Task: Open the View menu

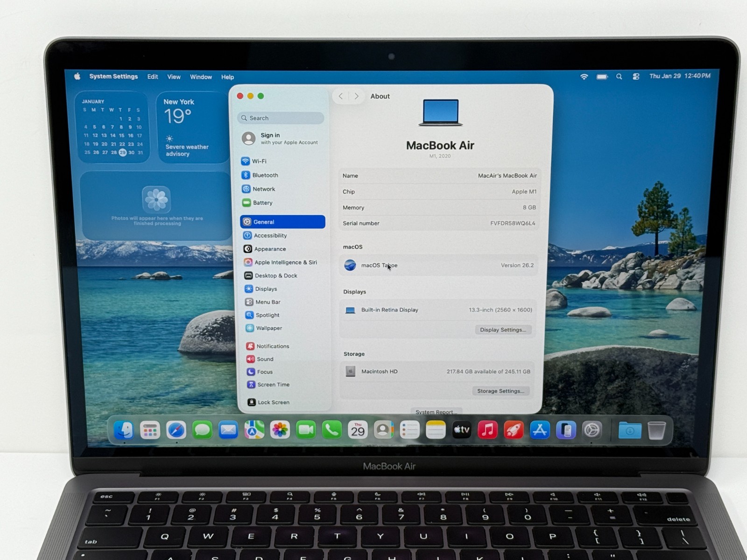Action: coord(174,77)
